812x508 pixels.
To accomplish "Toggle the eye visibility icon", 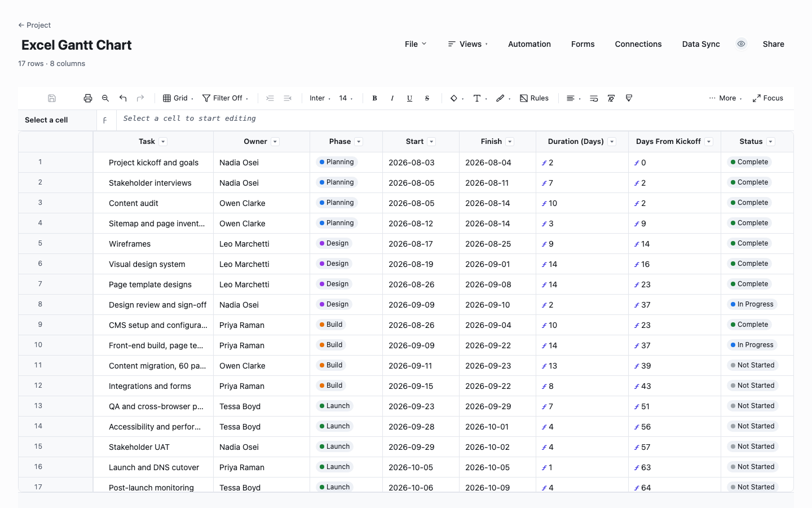I will (x=742, y=44).
